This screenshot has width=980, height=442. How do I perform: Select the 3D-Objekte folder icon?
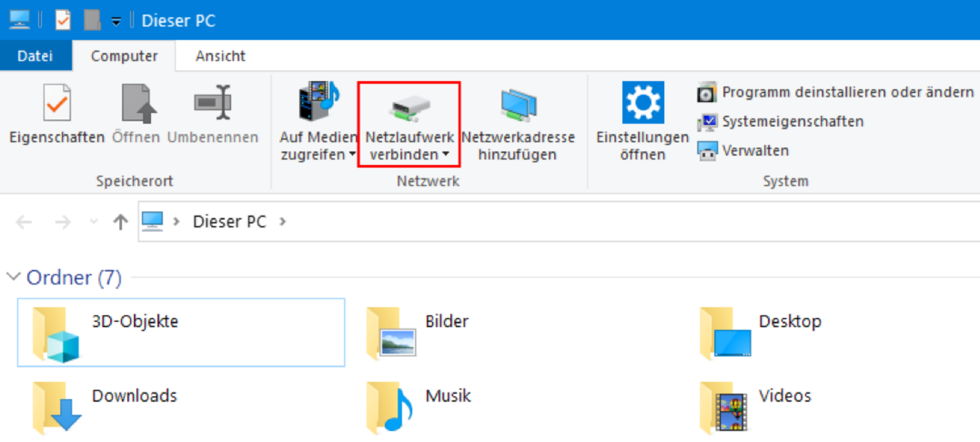click(x=56, y=334)
